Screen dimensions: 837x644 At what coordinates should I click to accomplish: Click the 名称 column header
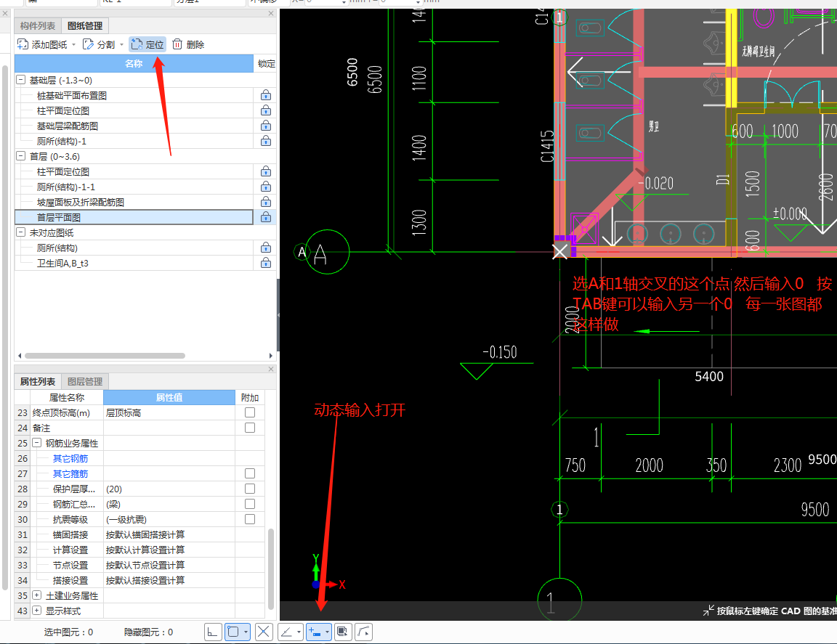tap(134, 63)
